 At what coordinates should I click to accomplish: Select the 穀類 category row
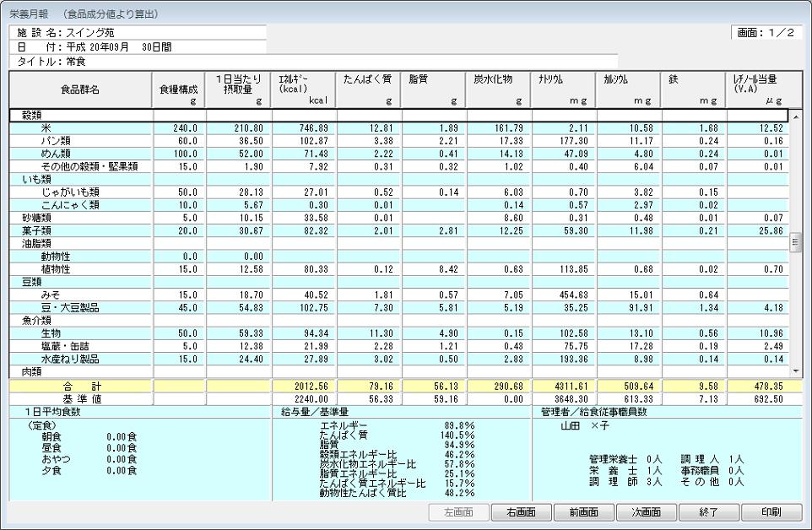[34, 116]
